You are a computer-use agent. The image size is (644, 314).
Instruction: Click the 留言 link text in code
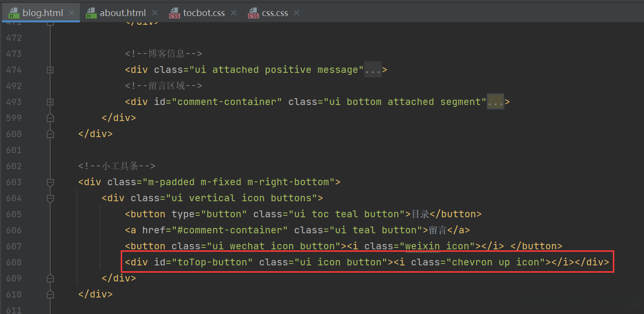438,230
